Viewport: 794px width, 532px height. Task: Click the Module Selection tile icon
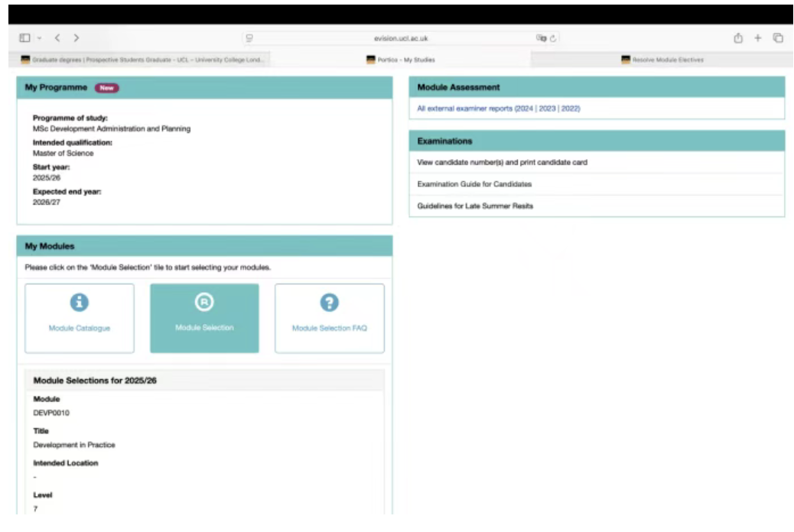click(x=204, y=303)
